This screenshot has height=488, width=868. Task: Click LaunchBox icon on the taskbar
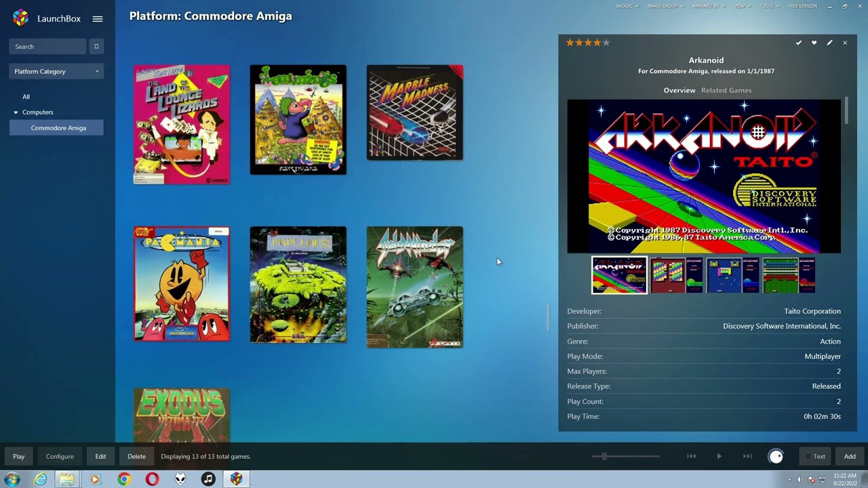(x=236, y=479)
